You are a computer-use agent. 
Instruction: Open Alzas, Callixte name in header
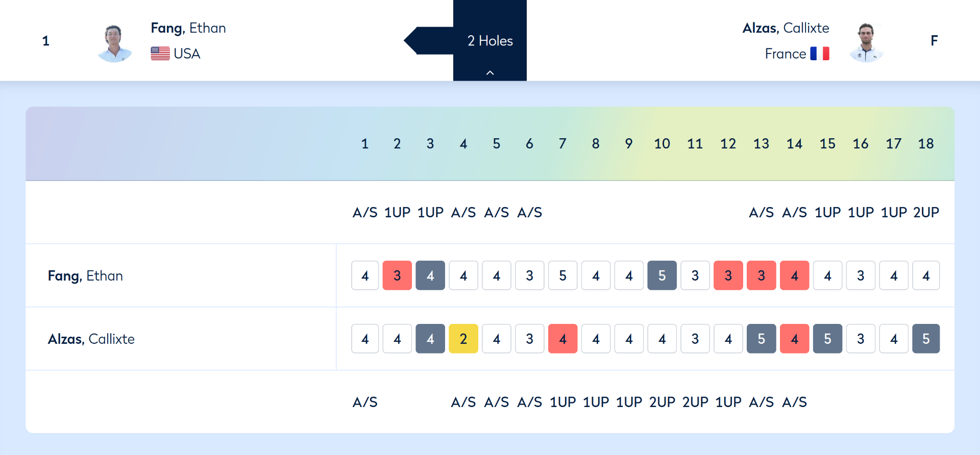tap(786, 28)
